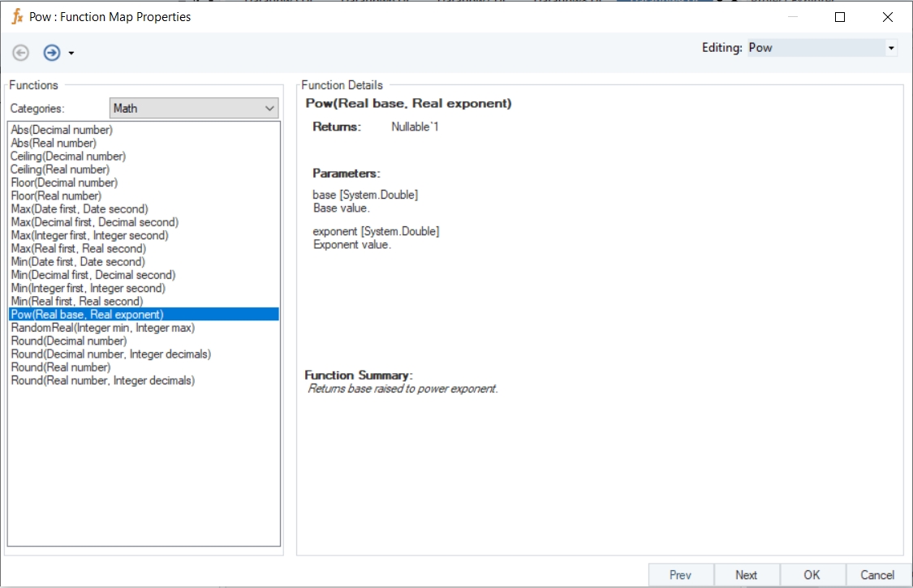Click the fx function icon in title bar

pyautogui.click(x=17, y=16)
